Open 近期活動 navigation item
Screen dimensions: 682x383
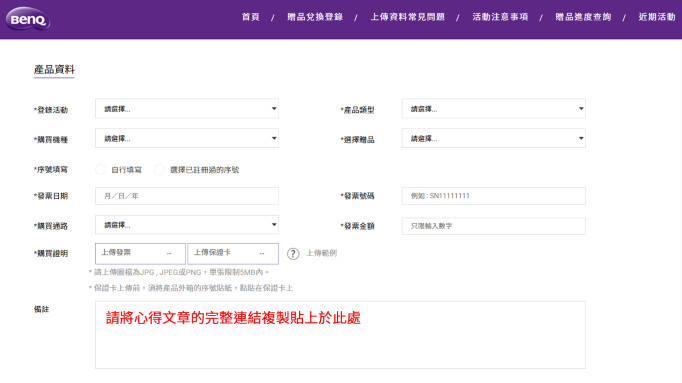657,17
